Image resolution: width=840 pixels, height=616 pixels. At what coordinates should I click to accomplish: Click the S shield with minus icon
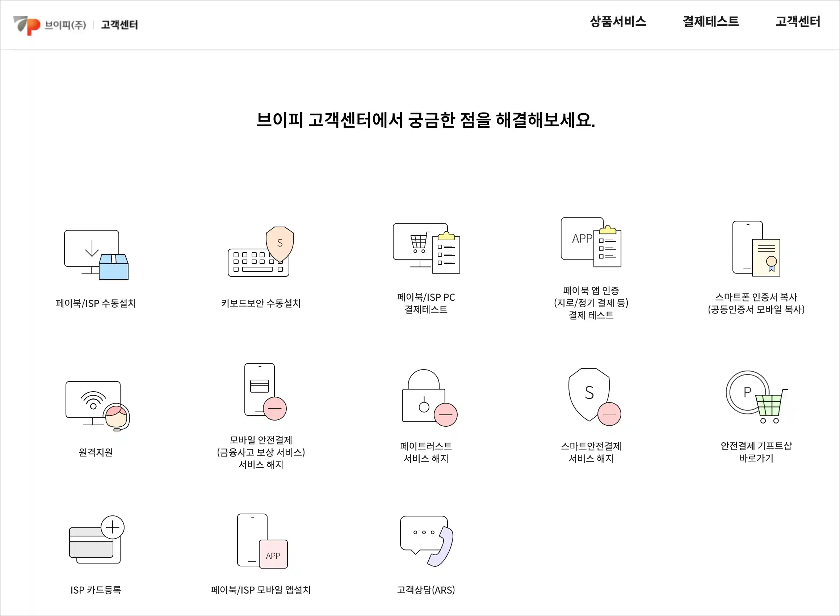tap(595, 397)
